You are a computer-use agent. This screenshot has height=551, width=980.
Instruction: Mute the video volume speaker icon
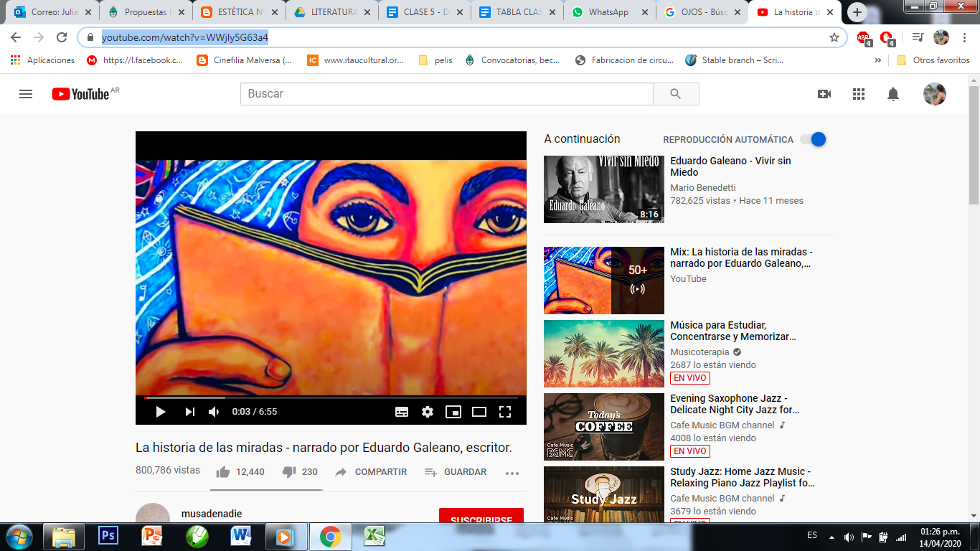point(214,412)
